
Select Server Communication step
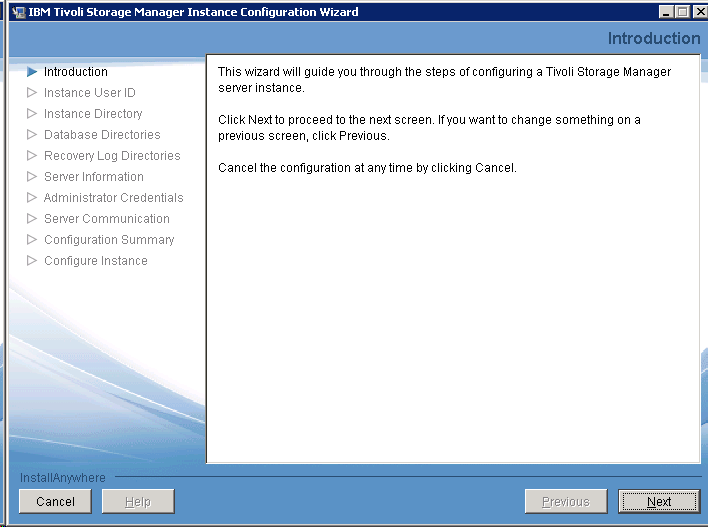(106, 219)
